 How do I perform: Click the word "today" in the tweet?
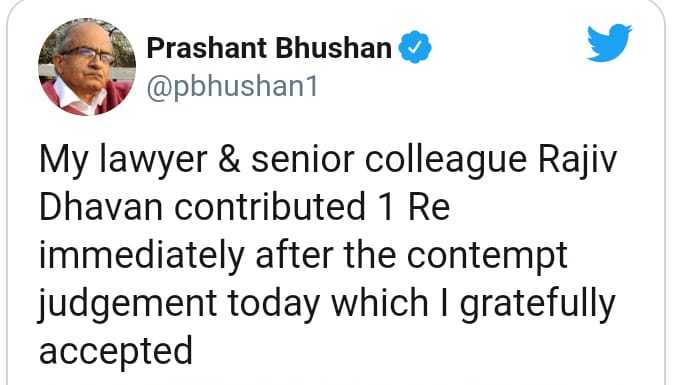274,305
